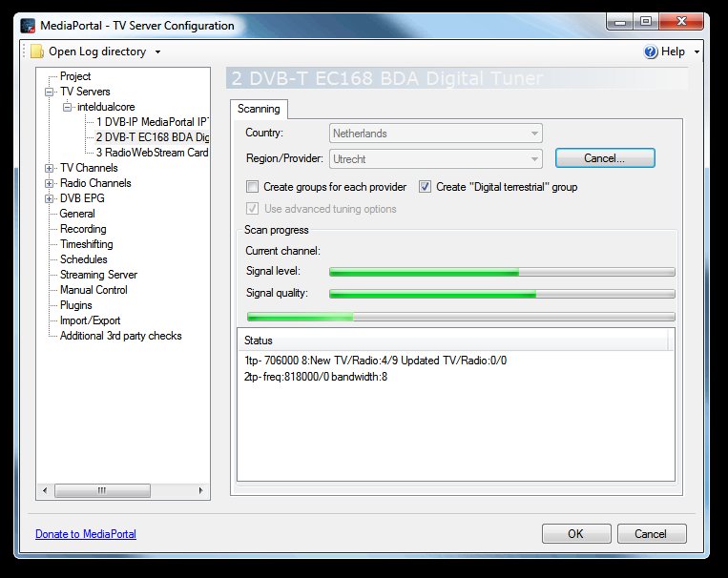The width and height of the screenshot is (728, 578).
Task: Select the Schedules tree item
Action: coord(84,259)
